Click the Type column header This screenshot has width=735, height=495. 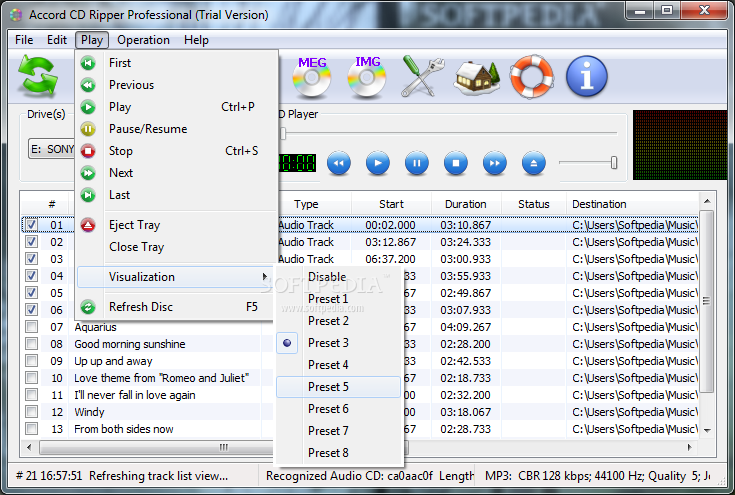tap(306, 204)
